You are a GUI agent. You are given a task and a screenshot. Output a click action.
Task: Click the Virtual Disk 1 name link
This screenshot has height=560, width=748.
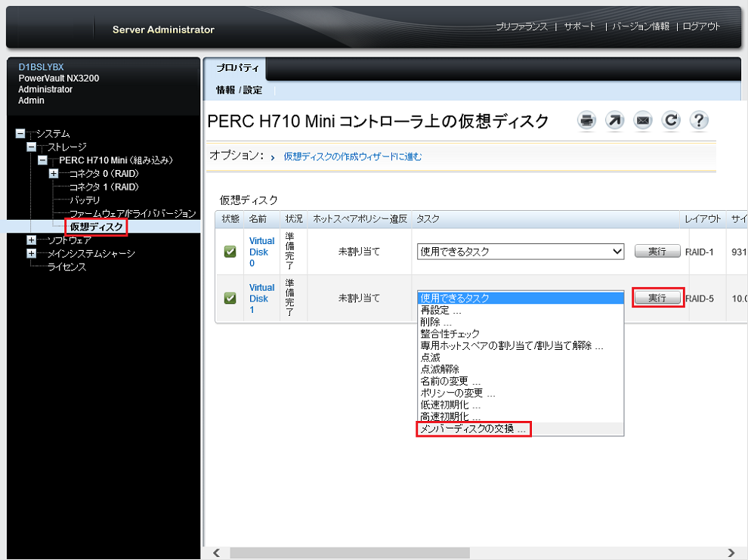(x=261, y=298)
